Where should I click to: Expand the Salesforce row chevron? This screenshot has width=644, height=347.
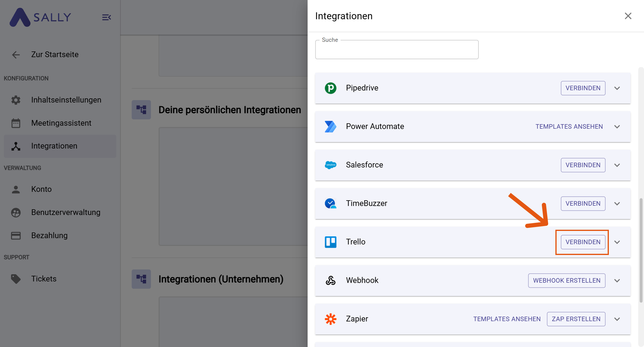click(x=617, y=165)
